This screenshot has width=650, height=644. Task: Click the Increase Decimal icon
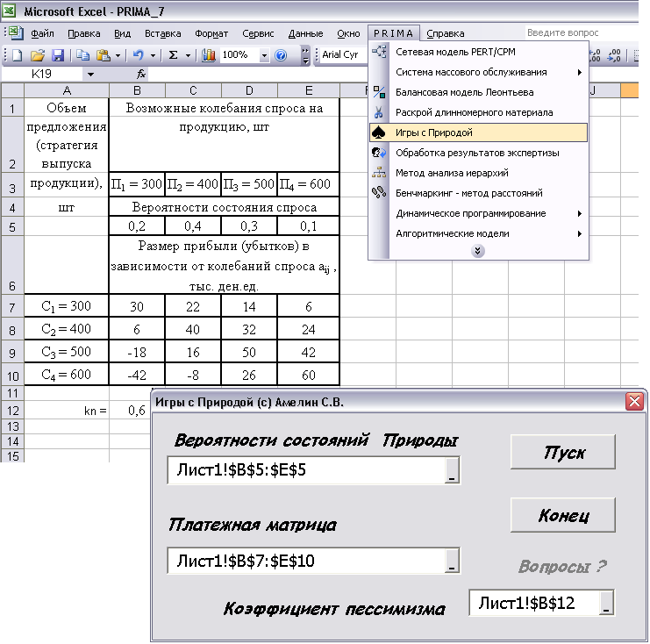[595, 54]
